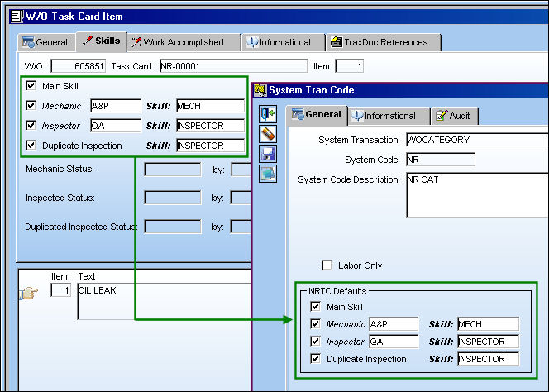Click the eraser icon in System Tran Code toolbar
This screenshot has width=549, height=392.
(x=268, y=134)
